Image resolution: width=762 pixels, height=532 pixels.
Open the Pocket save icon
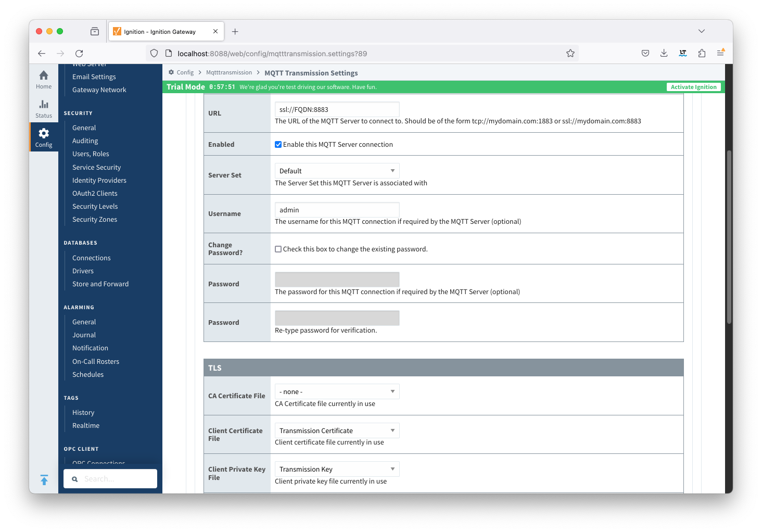[x=645, y=53]
